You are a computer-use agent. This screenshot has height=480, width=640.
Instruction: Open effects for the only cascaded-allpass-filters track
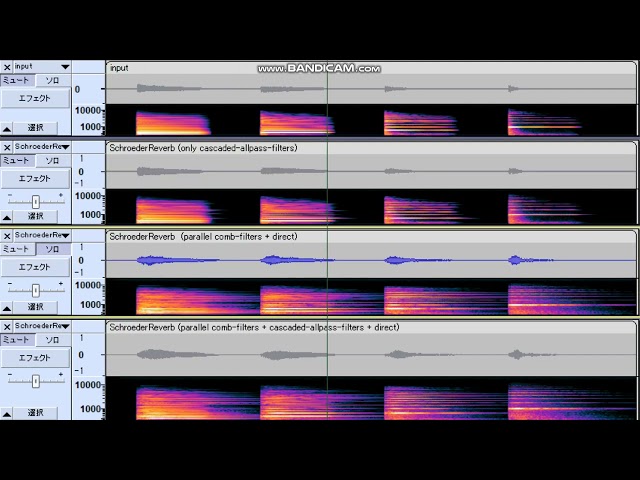pyautogui.click(x=35, y=179)
